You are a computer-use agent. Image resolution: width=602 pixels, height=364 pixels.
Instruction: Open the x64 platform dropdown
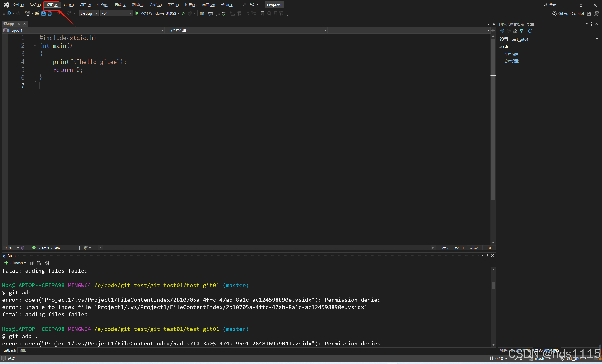tap(131, 13)
